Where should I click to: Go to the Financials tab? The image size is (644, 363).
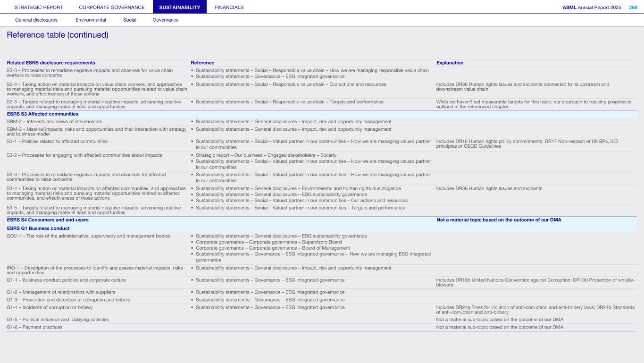229,7
